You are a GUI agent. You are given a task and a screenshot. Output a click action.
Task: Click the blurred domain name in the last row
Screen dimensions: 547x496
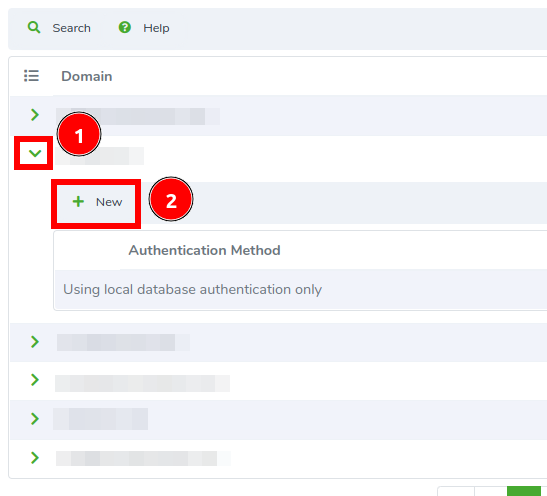point(143,458)
